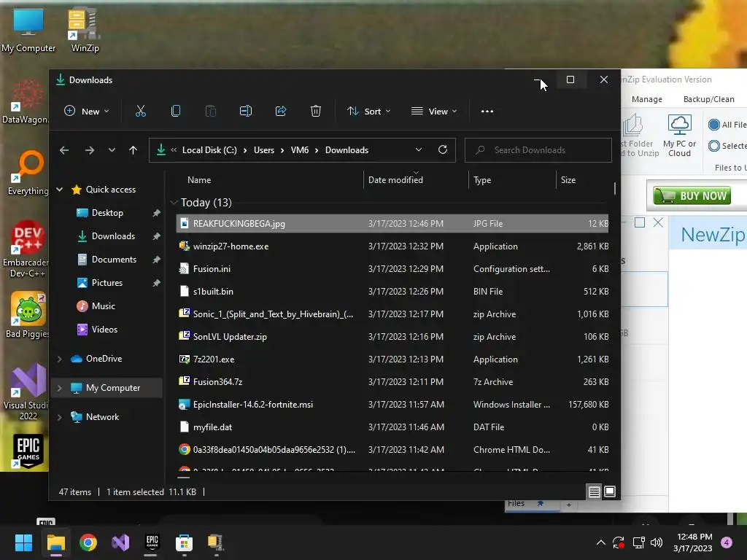747x560 pixels.
Task: Open the See more three-dots menu
Action: (487, 112)
